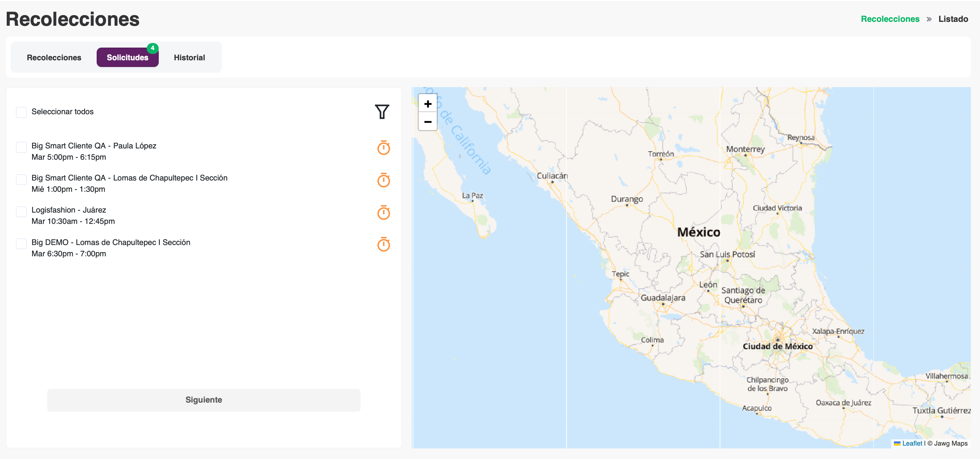Click timer icon for Big DEMO request
Image resolution: width=980 pixels, height=459 pixels.
click(x=383, y=245)
